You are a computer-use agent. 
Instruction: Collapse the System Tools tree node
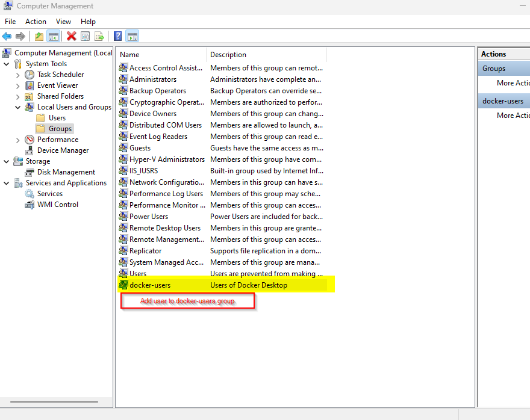(x=7, y=64)
